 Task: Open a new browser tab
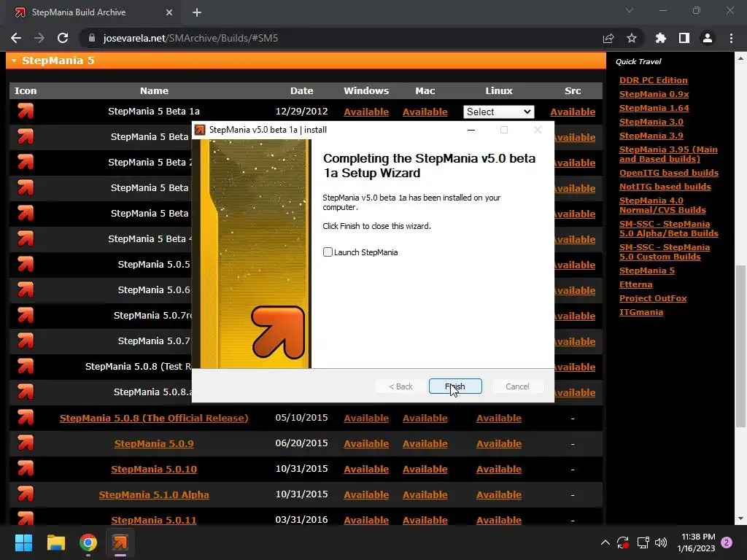point(197,12)
